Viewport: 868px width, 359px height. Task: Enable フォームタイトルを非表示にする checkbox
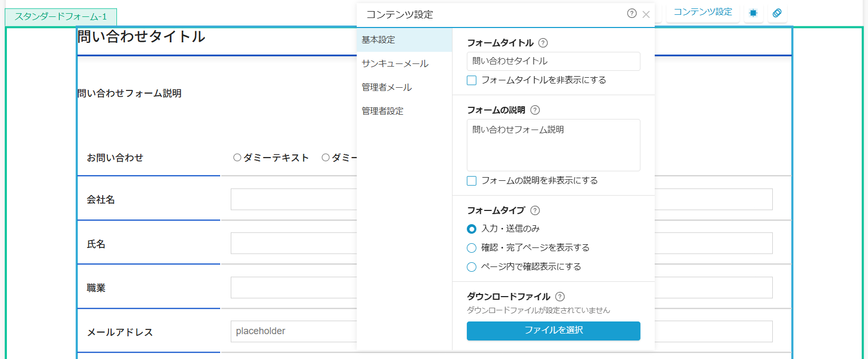[x=472, y=80]
